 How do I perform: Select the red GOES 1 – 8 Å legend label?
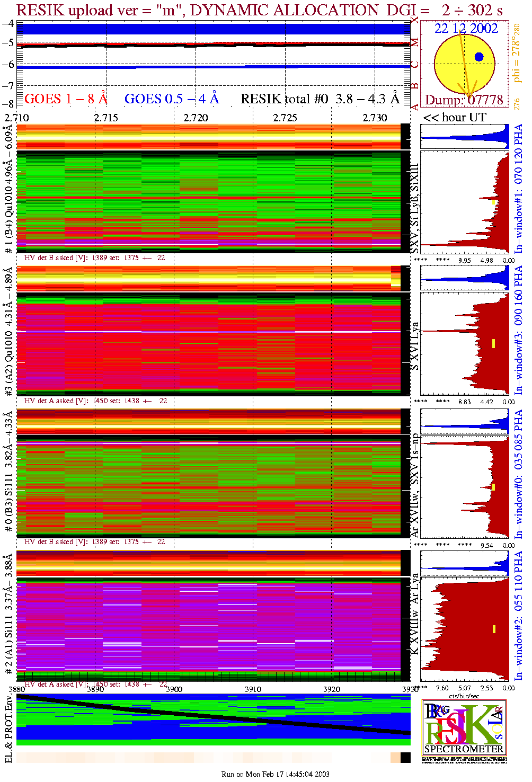pos(66,99)
